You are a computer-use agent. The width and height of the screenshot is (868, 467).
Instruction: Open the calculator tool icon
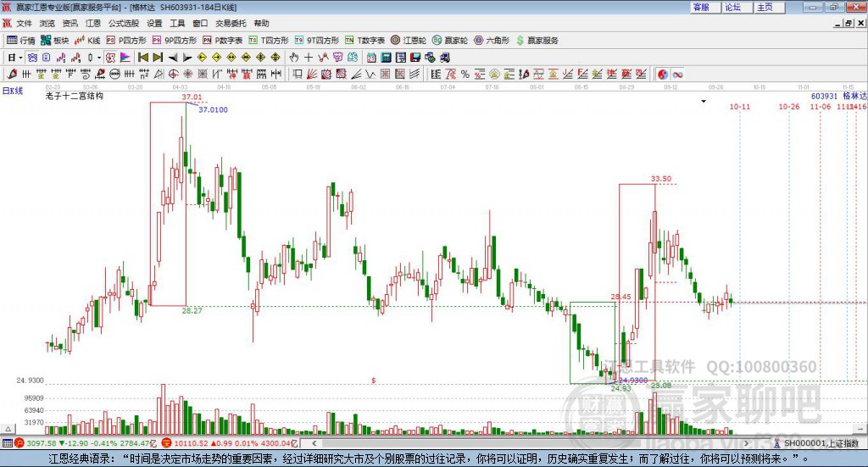[x=387, y=58]
